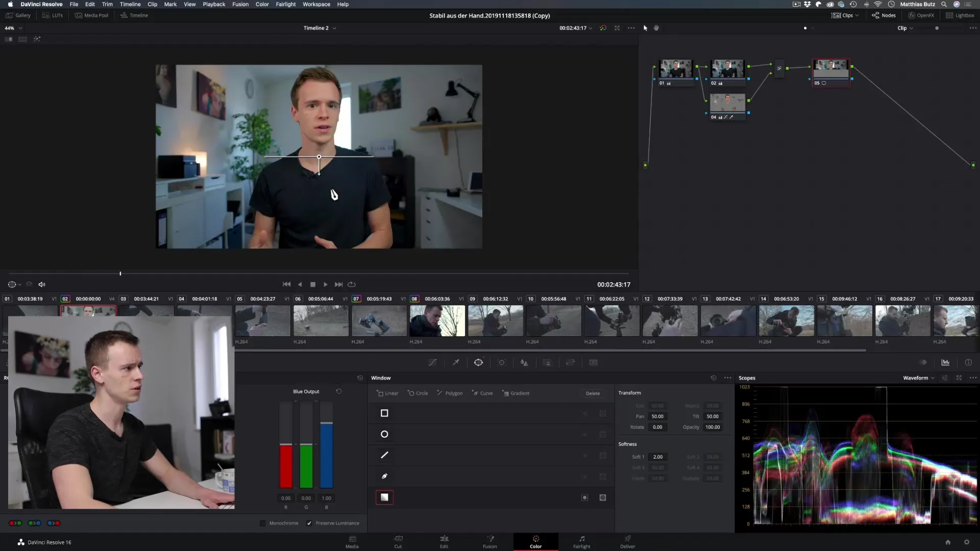Switch to the Cut page

(398, 542)
